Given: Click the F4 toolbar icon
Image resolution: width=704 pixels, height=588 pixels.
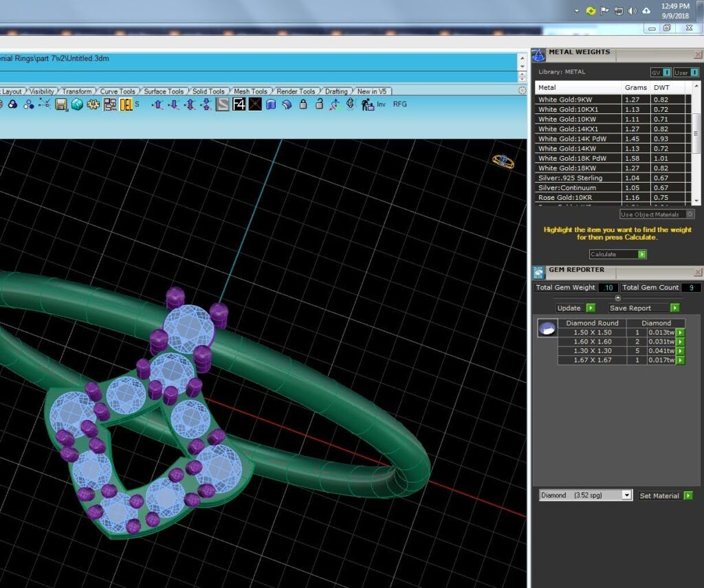Looking at the screenshot, I should (239, 104).
